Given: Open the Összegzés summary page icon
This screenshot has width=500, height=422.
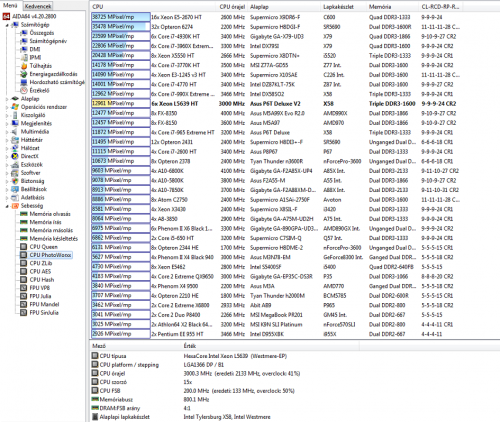Looking at the screenshot, I should [23, 33].
